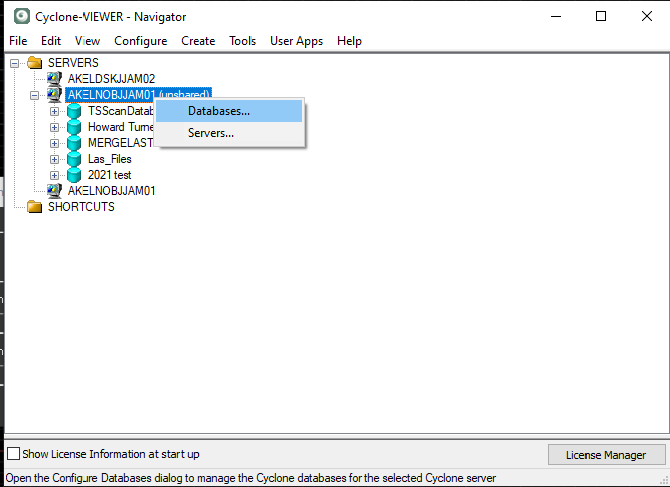Open the Tools menu
The height and width of the screenshot is (487, 670).
pos(242,41)
